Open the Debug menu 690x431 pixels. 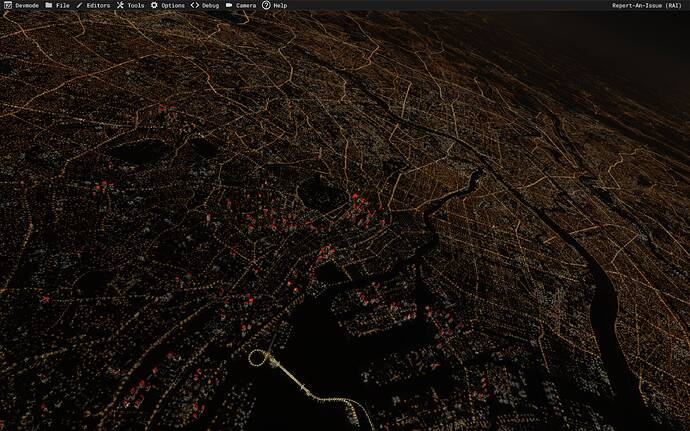click(205, 6)
